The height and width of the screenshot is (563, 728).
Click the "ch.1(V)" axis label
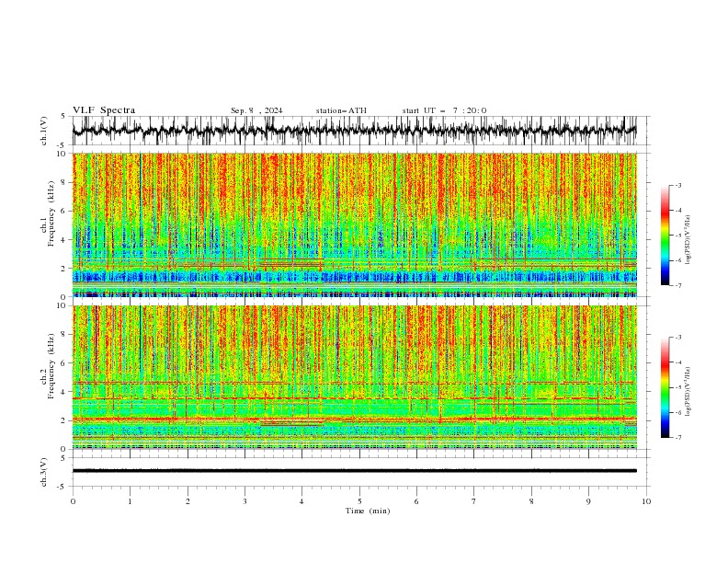point(44,131)
